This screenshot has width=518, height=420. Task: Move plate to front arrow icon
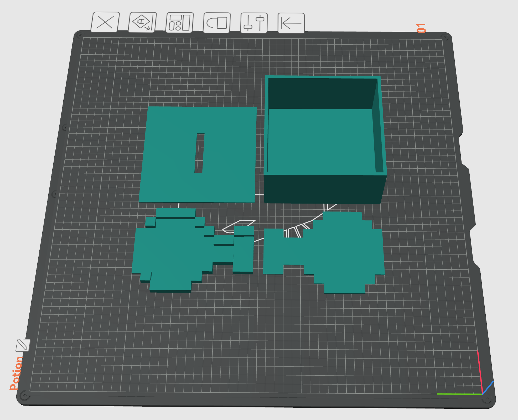coord(291,23)
